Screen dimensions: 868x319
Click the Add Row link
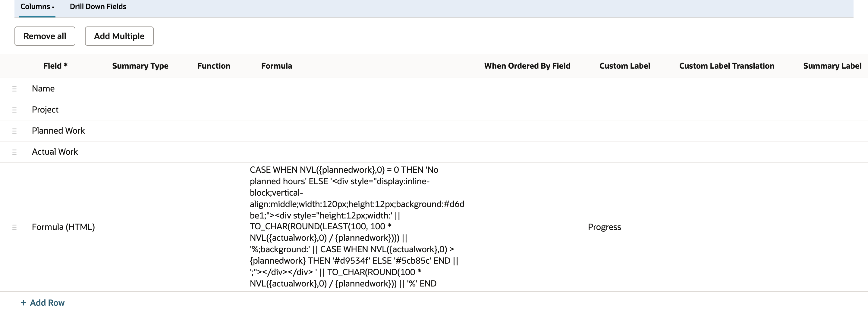click(x=42, y=303)
